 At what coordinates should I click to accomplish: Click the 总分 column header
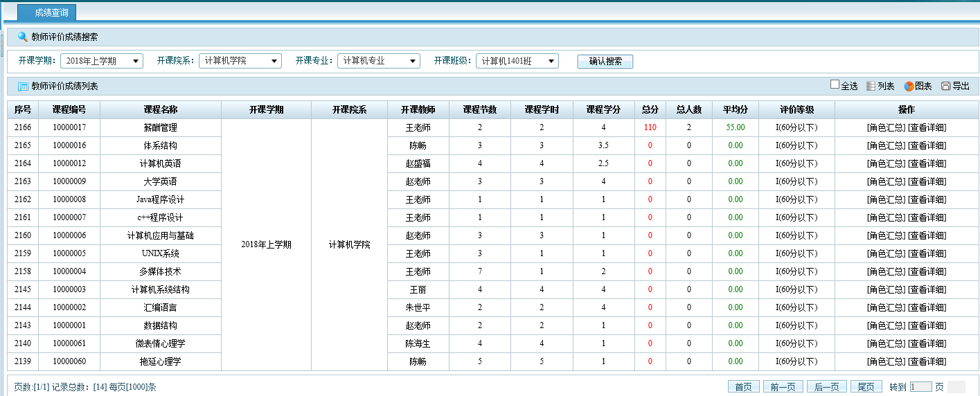650,109
